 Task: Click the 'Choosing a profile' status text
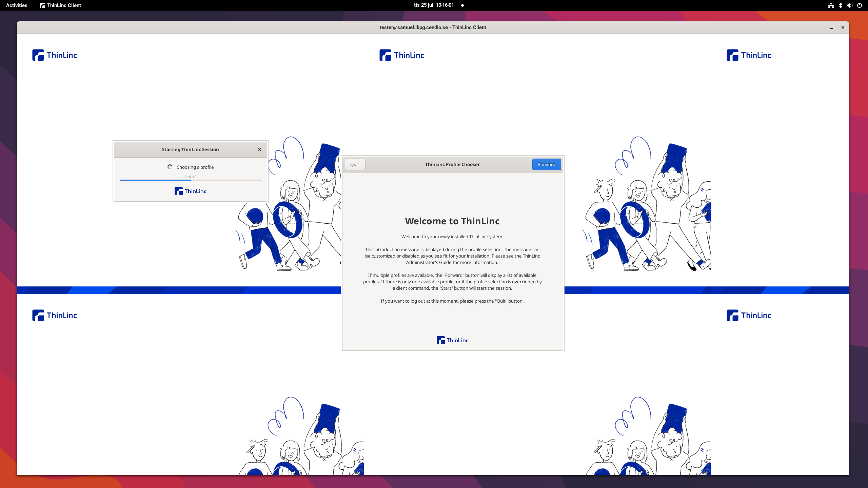point(195,167)
